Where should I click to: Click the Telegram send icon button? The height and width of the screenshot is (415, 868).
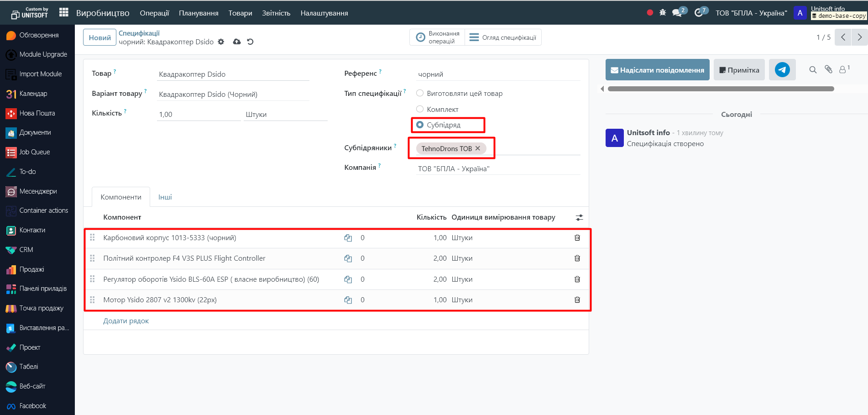(x=782, y=70)
